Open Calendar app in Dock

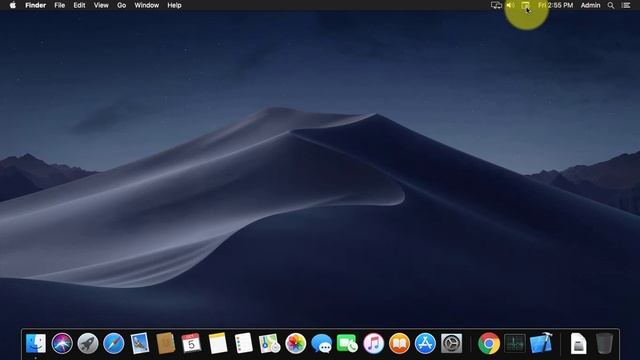pyautogui.click(x=191, y=343)
